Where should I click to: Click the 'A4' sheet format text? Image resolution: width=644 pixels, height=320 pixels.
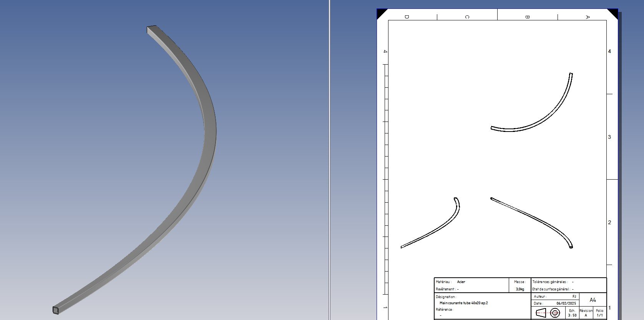(593, 300)
